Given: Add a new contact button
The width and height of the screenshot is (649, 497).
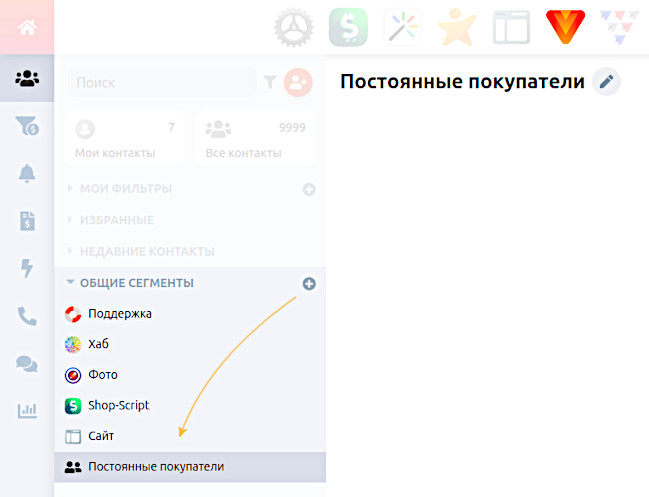Looking at the screenshot, I should point(298,82).
